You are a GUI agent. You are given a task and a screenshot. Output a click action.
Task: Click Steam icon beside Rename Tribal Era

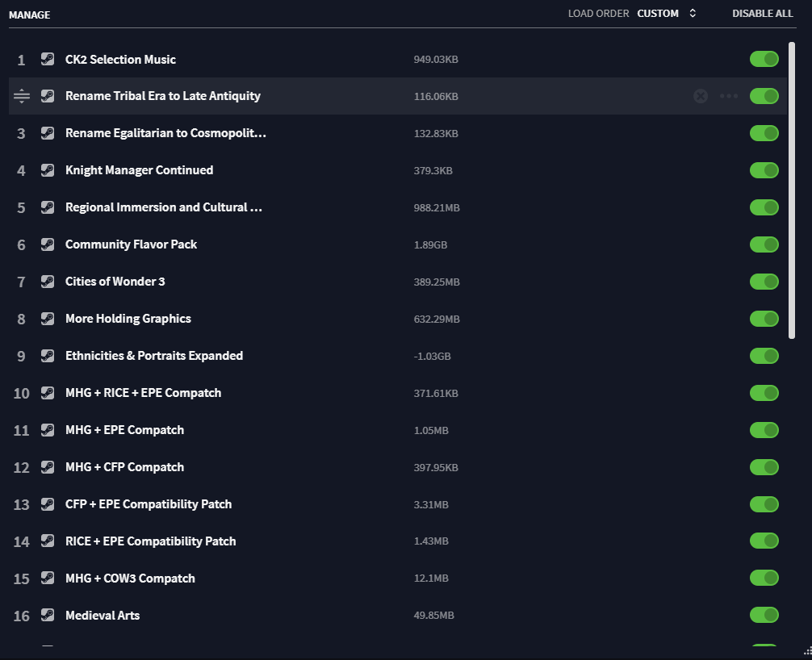click(48, 96)
